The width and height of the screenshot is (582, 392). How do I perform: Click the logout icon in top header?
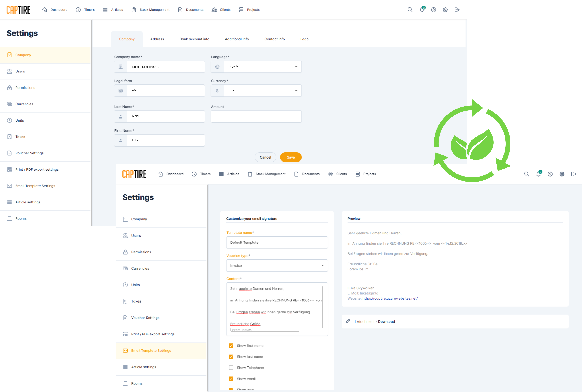coord(457,10)
